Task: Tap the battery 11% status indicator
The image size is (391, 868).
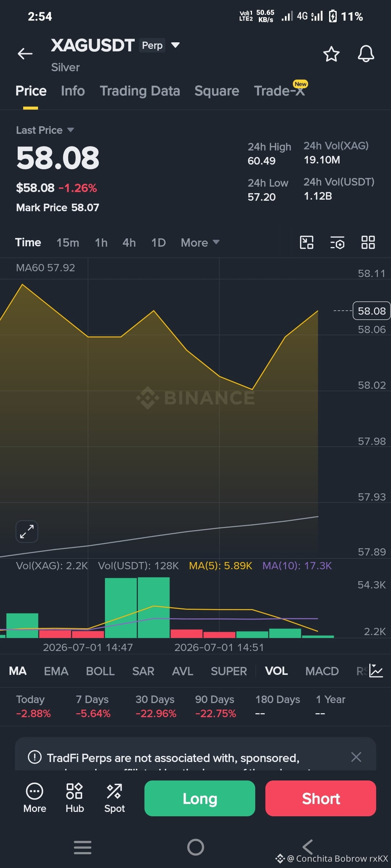Action: 346,16
